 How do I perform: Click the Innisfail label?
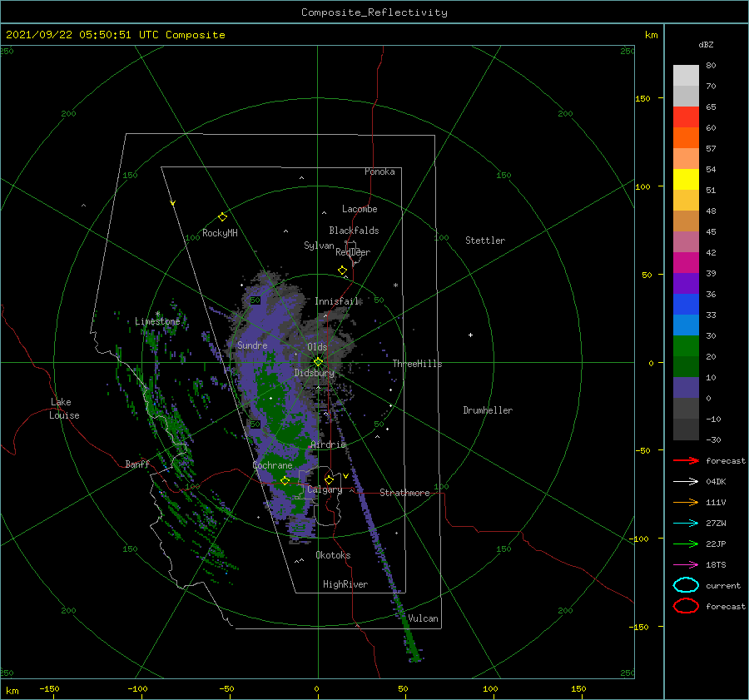pos(336,301)
